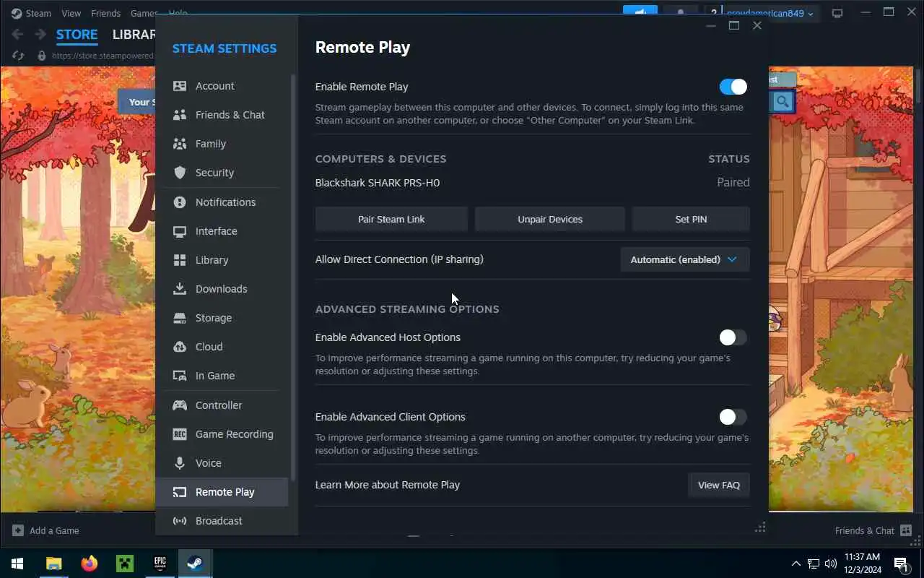924x578 pixels.
Task: Click the network icon in system tray
Action: tap(814, 564)
